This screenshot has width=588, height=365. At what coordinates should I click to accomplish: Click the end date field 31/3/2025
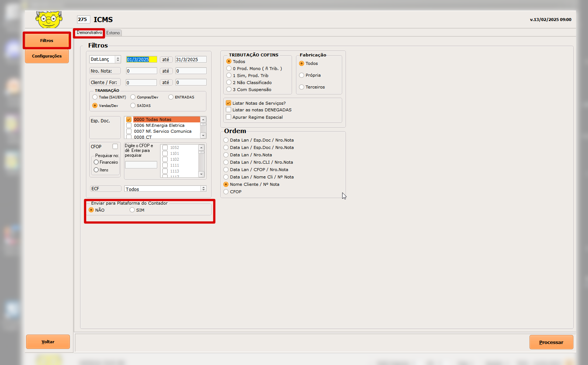click(190, 59)
